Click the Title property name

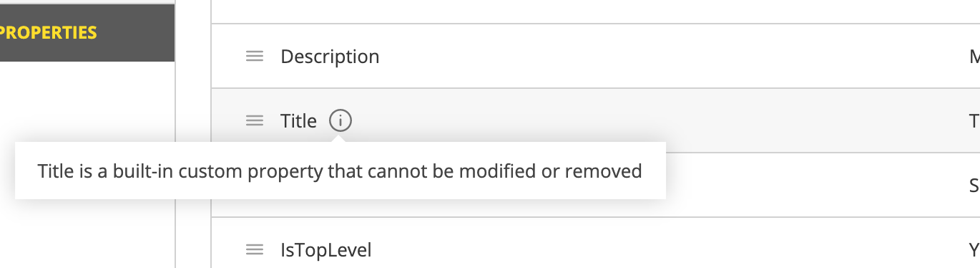click(x=298, y=121)
